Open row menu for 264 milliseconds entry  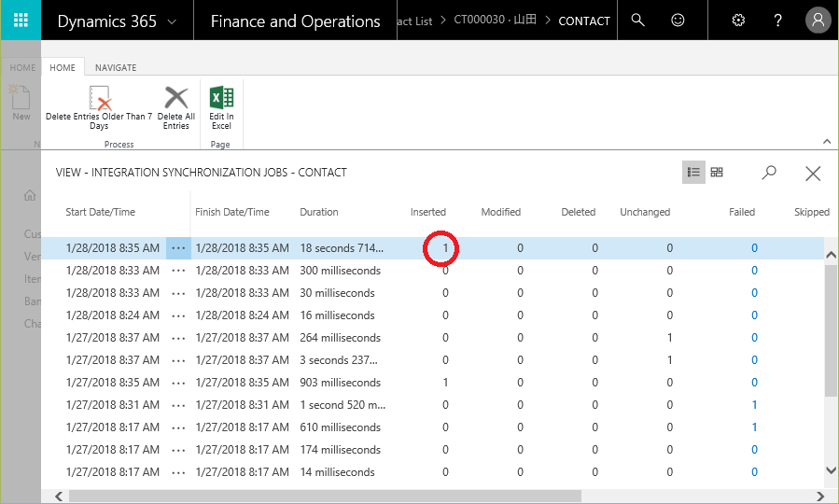[178, 338]
